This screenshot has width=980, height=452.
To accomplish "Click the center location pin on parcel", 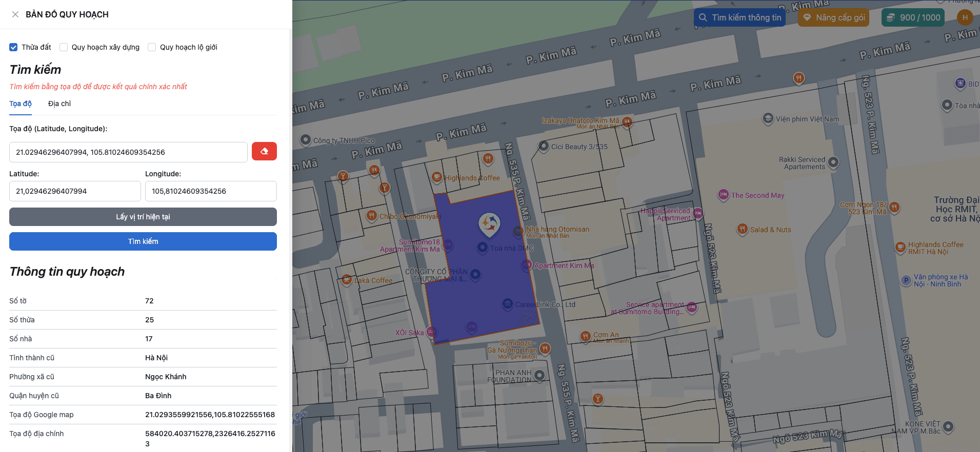I will pos(489,224).
